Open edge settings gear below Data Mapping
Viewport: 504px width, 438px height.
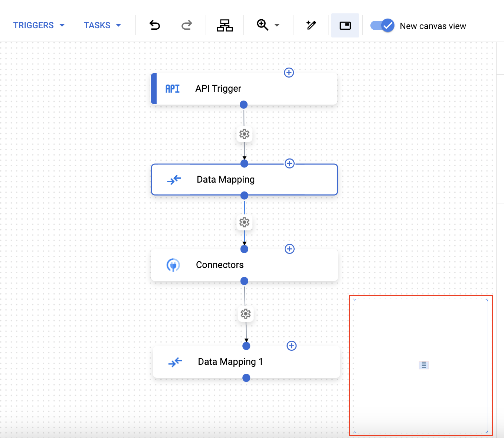pyautogui.click(x=244, y=222)
